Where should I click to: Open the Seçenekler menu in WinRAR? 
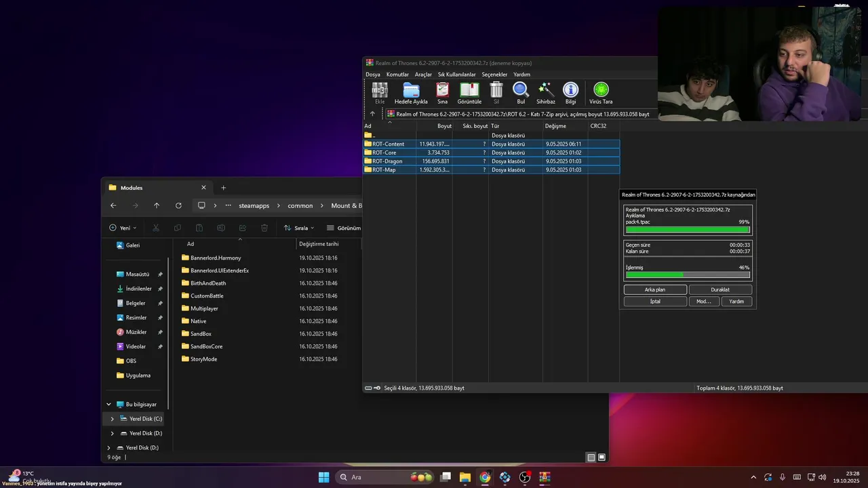(x=494, y=75)
